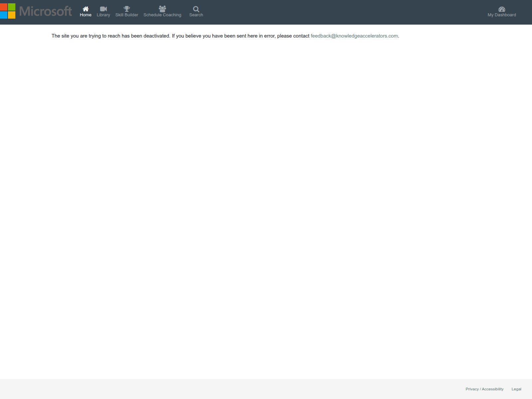Open the Legal footer link
This screenshot has width=532, height=399.
(x=516, y=389)
